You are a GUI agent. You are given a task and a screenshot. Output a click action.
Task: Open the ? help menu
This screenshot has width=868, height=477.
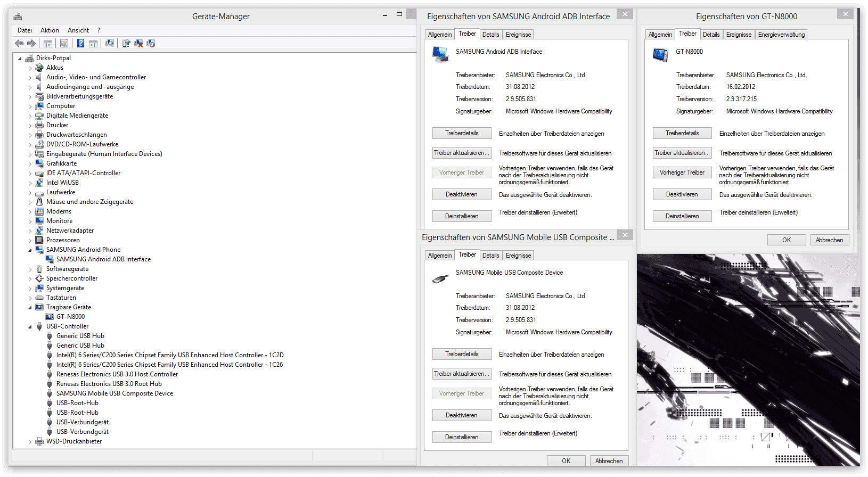tap(99, 30)
